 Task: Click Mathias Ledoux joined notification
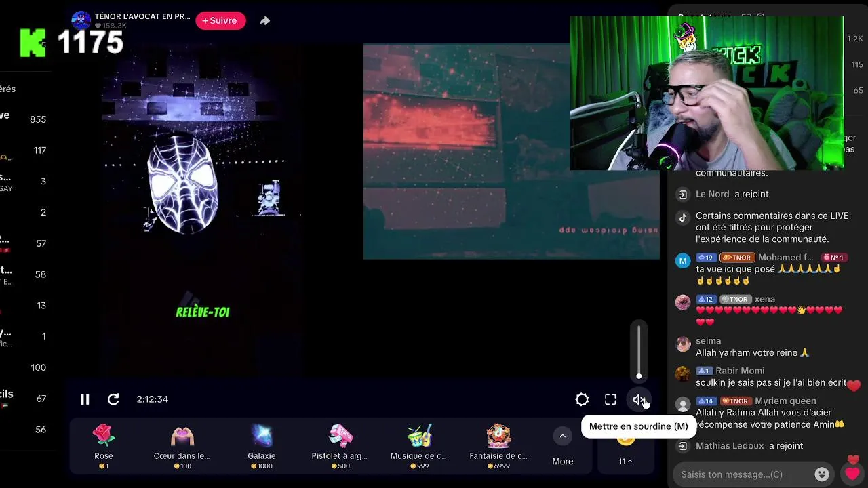point(749,445)
